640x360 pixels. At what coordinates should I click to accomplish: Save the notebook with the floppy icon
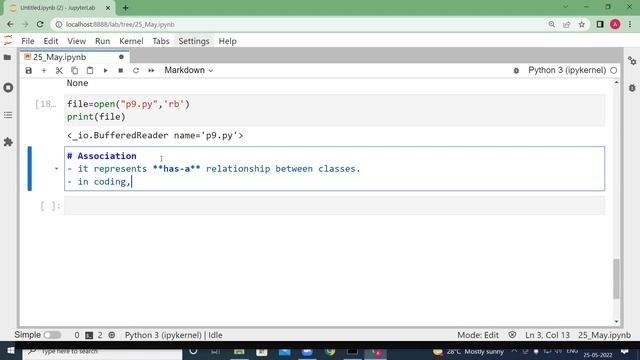29,70
